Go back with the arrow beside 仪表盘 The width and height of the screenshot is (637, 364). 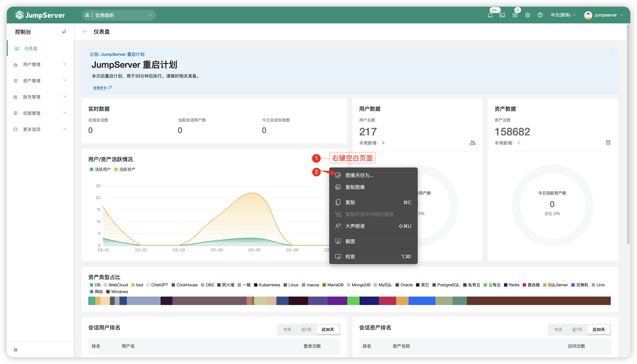(x=85, y=32)
